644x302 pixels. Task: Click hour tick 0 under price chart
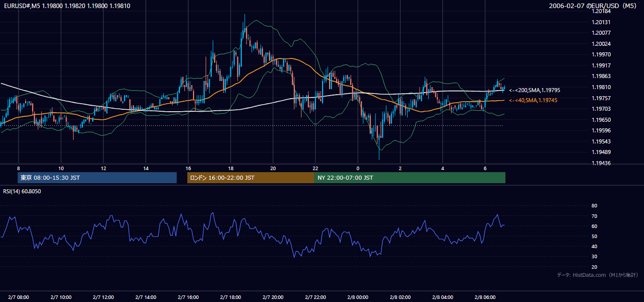click(x=358, y=168)
